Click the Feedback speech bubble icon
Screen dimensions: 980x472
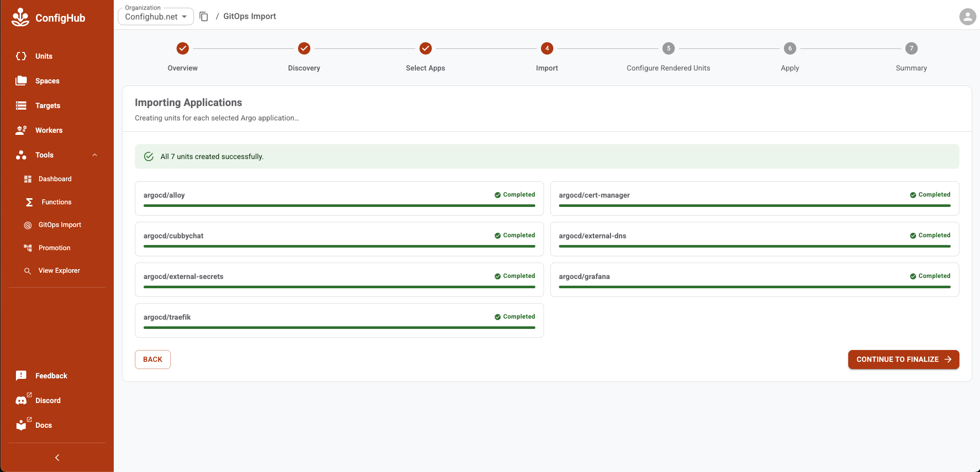[21, 376]
